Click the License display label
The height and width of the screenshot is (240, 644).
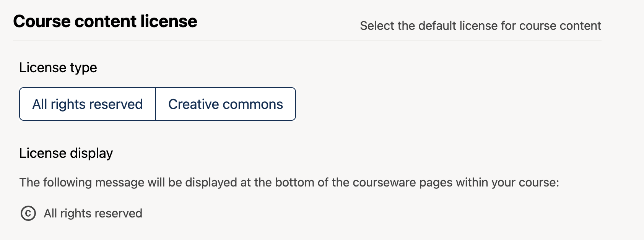(x=66, y=153)
